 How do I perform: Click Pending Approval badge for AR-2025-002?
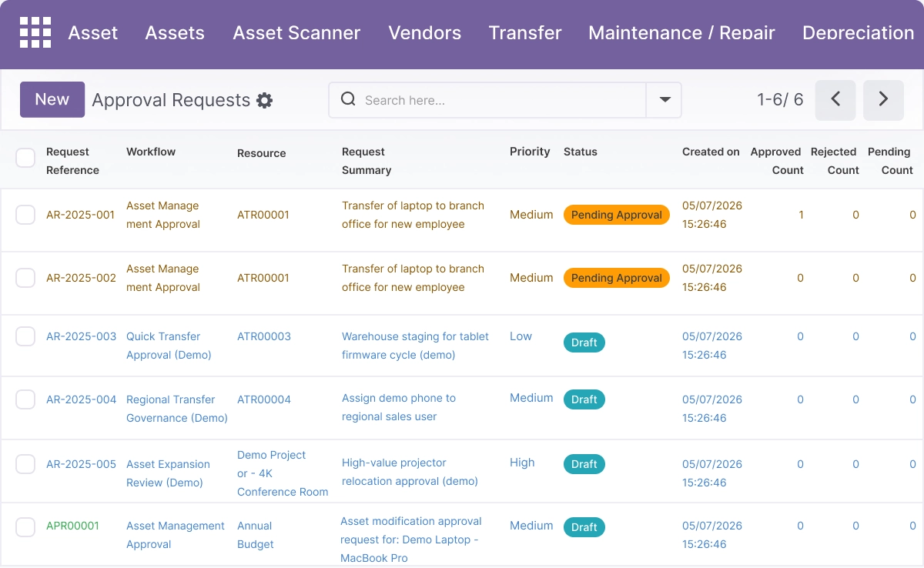pyautogui.click(x=617, y=278)
